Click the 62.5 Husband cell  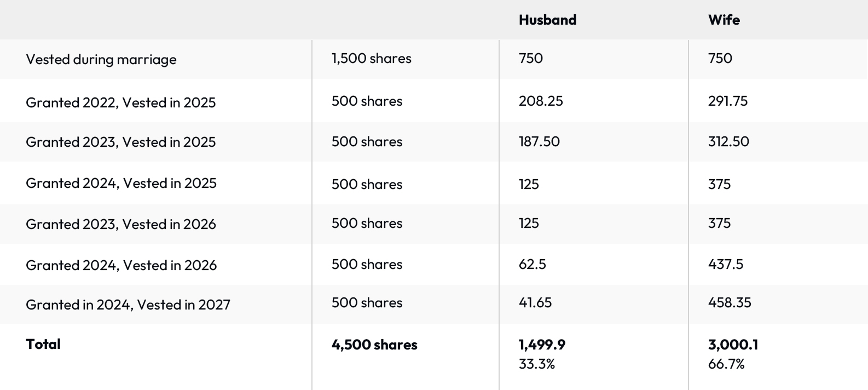tap(532, 265)
